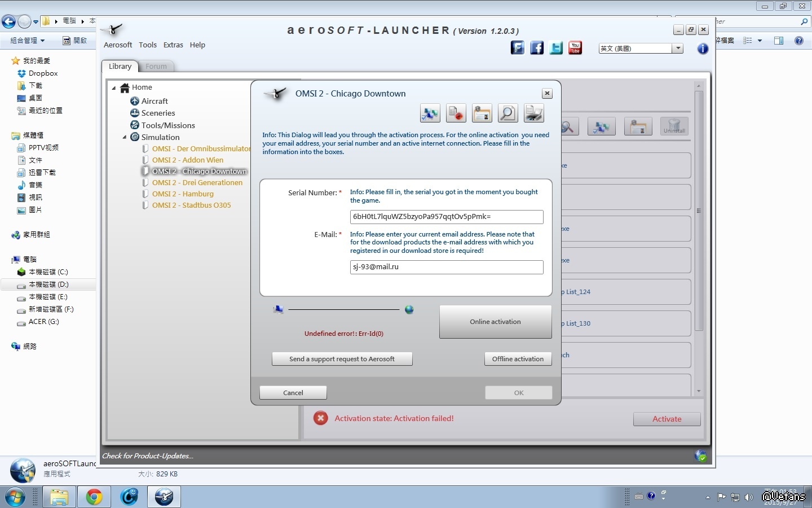The height and width of the screenshot is (508, 812).
Task: Collapse the Home tree node
Action: click(x=114, y=88)
